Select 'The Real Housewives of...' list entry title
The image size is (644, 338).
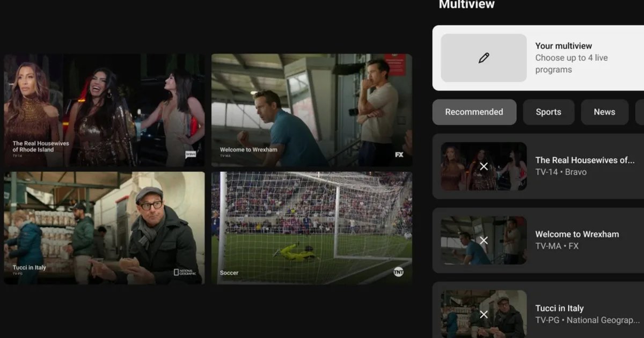point(584,160)
